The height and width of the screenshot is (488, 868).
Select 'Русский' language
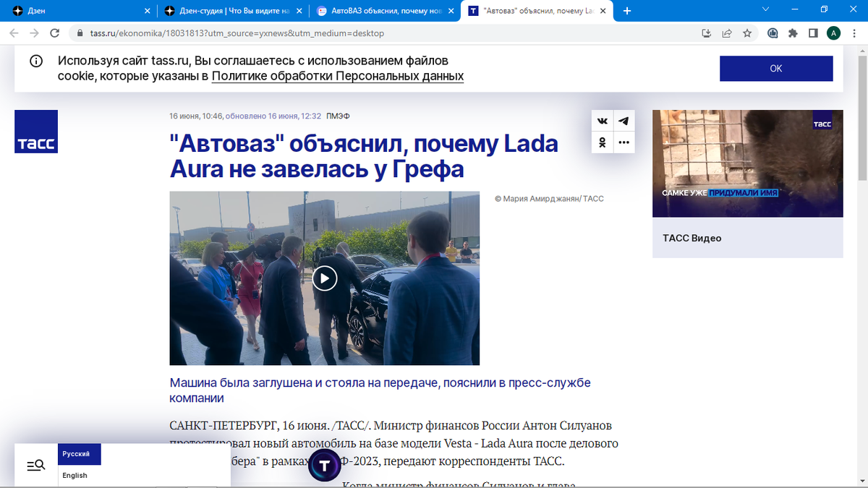pyautogui.click(x=80, y=454)
